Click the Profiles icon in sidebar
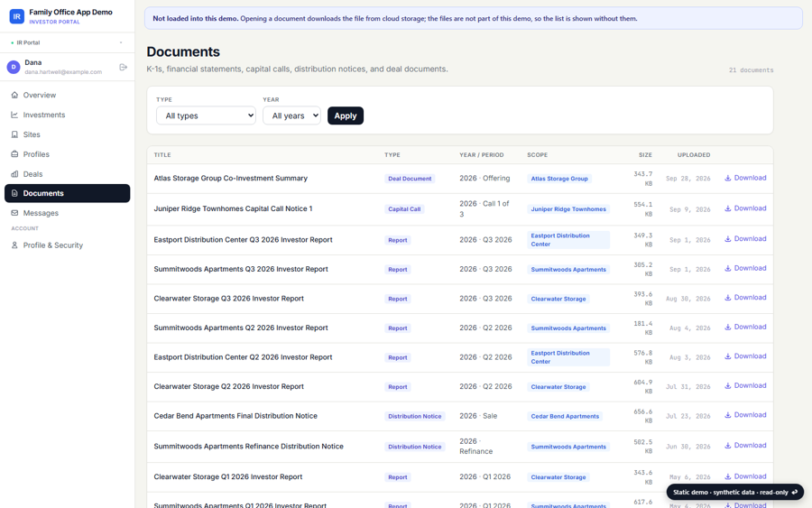Screen dimensions: 812x508 coord(14,153)
